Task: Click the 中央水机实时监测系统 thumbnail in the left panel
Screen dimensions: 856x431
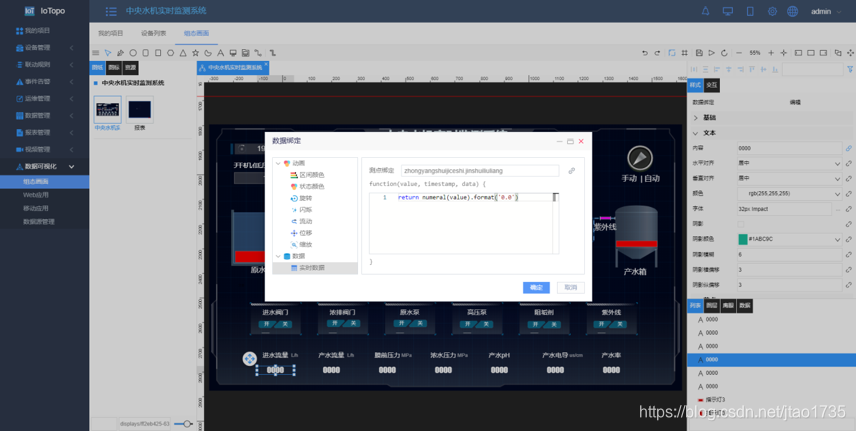Action: [108, 110]
